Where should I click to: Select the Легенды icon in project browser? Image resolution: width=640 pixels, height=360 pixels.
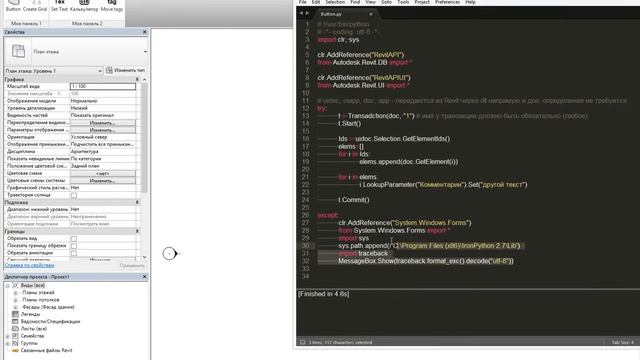tap(16, 314)
